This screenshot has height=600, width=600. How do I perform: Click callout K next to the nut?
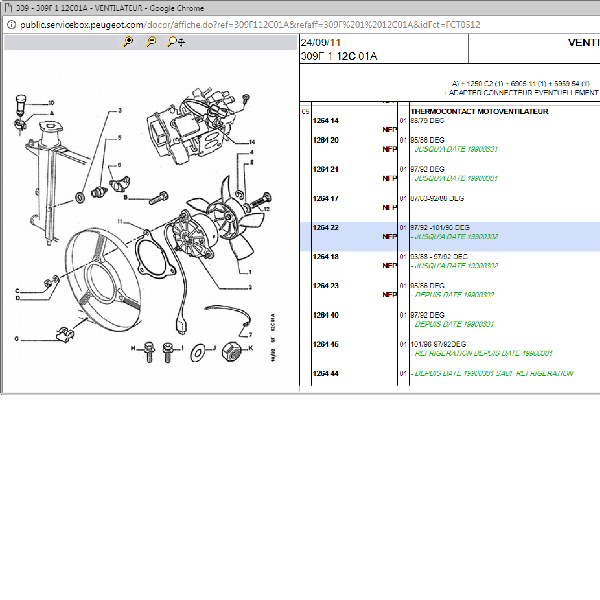[x=251, y=348]
